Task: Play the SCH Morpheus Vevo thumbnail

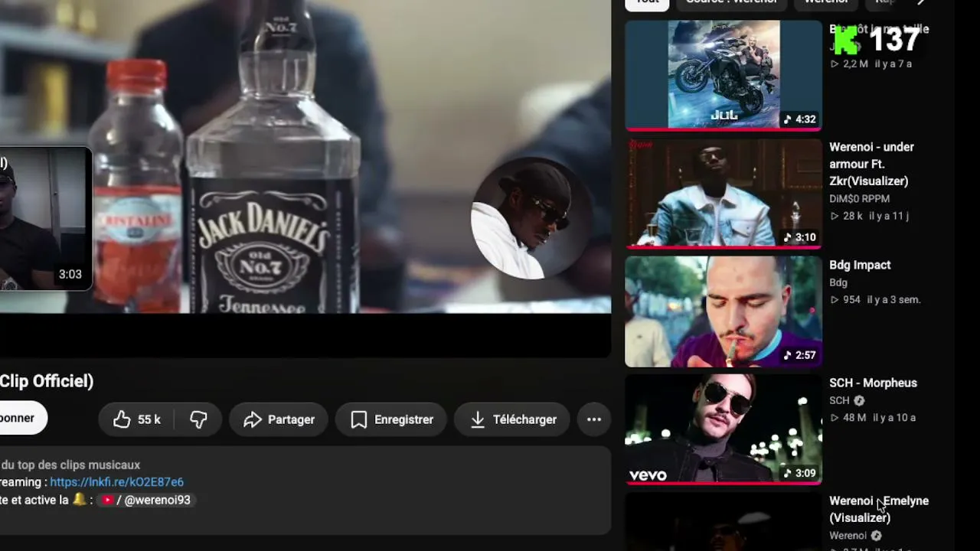Action: 724,429
